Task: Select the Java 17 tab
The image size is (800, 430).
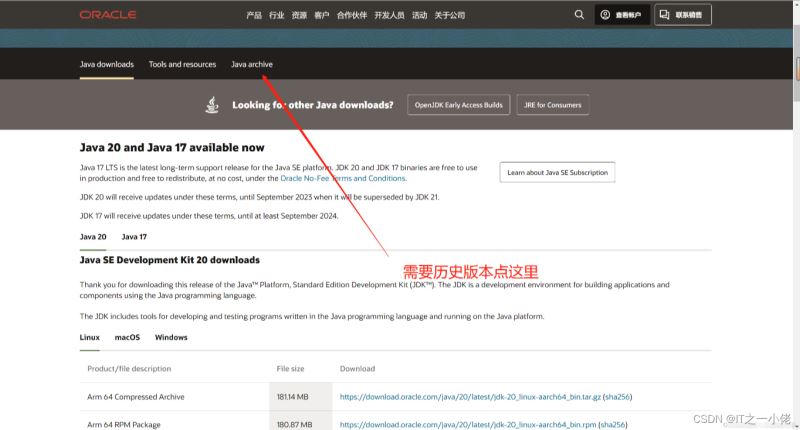Action: pyautogui.click(x=134, y=237)
